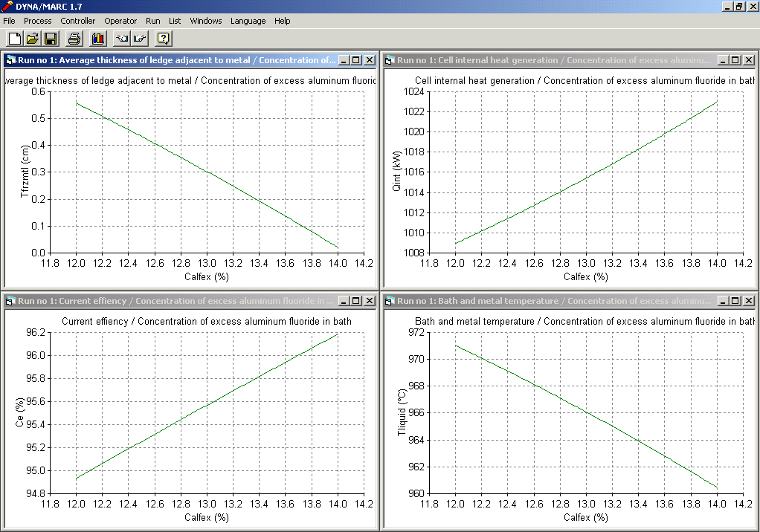This screenshot has width=760, height=532.
Task: Open the Controller menu
Action: (x=78, y=21)
